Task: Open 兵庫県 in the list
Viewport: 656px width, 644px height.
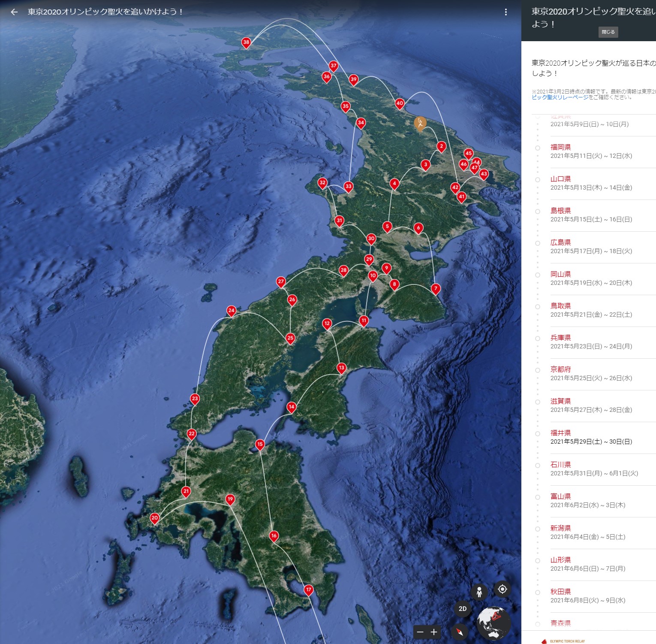Action: pos(561,338)
